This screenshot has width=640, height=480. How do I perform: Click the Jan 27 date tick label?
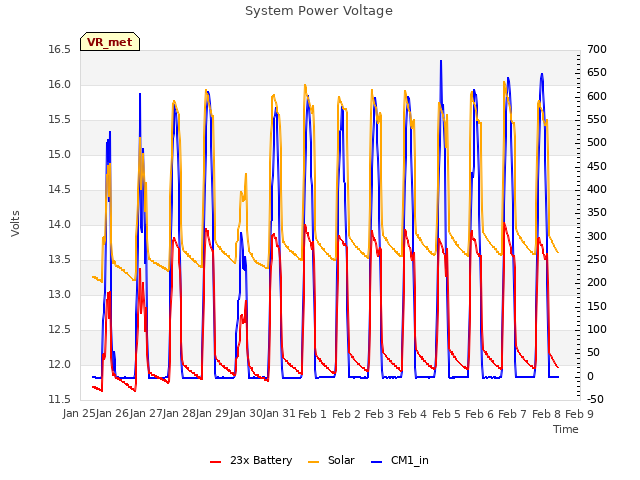[146, 413]
